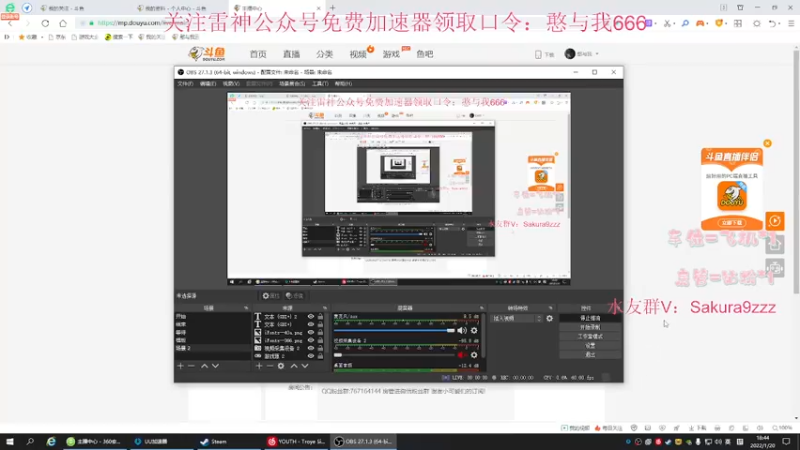Viewport: 800px width, 450px height.
Task: Click the third Controls button for Studio Mode
Action: click(590, 336)
